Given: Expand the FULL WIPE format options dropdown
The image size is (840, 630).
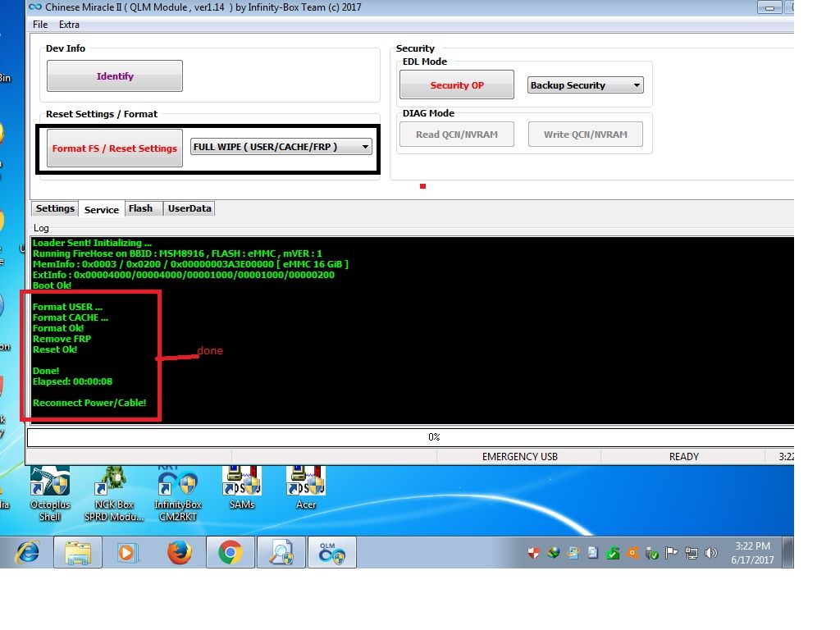Looking at the screenshot, I should coord(281,147).
